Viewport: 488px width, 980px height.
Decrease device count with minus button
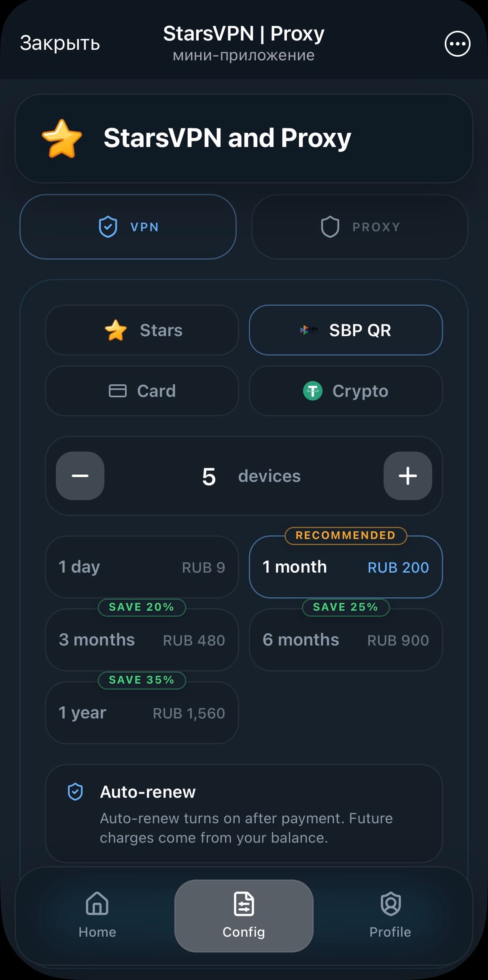click(80, 476)
